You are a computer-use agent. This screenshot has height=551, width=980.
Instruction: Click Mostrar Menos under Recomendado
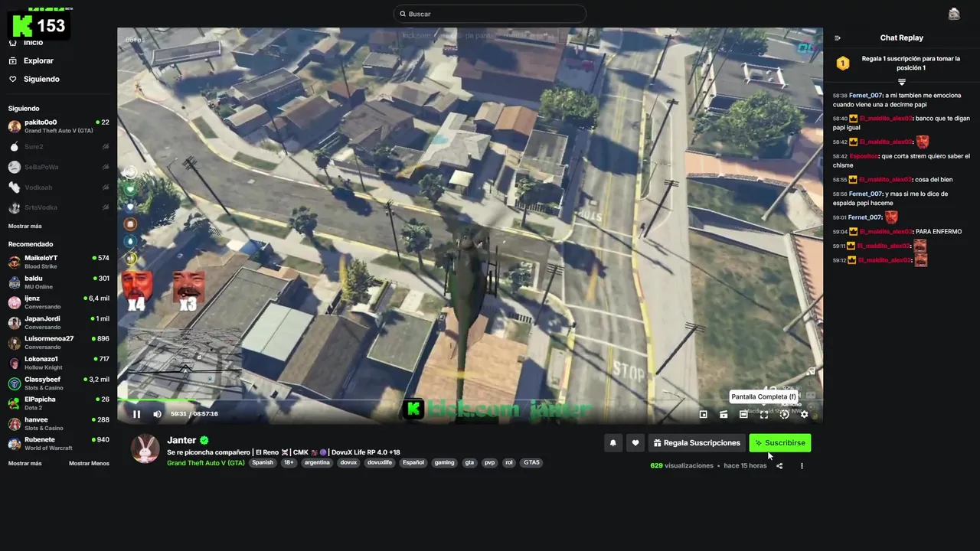89,464
